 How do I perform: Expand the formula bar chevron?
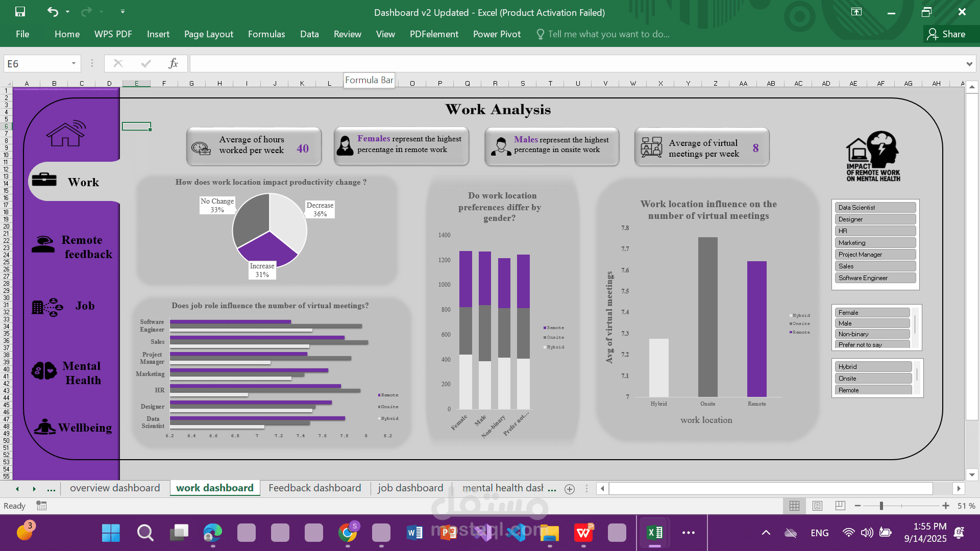(x=969, y=64)
